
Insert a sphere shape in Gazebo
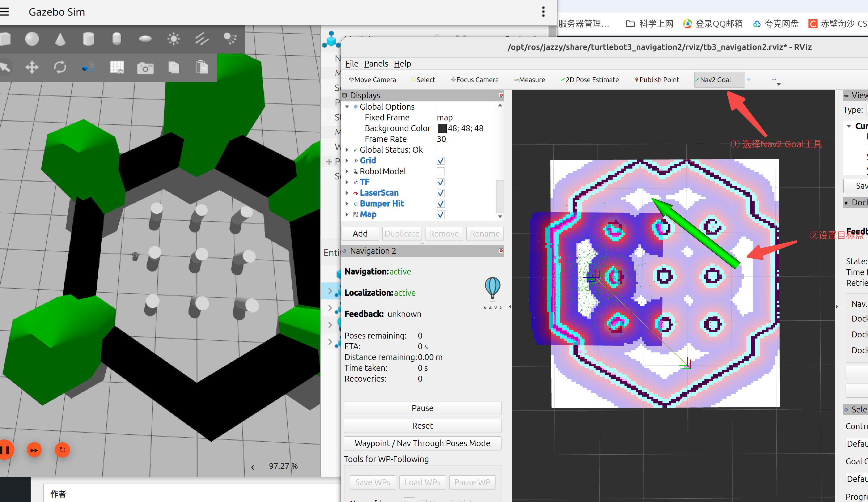tap(32, 39)
